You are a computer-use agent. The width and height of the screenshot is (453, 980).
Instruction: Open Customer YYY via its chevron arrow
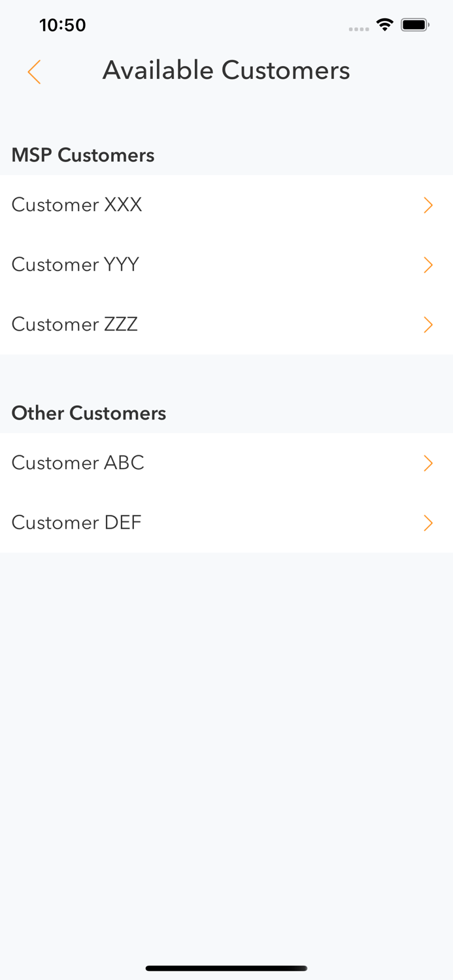click(429, 265)
